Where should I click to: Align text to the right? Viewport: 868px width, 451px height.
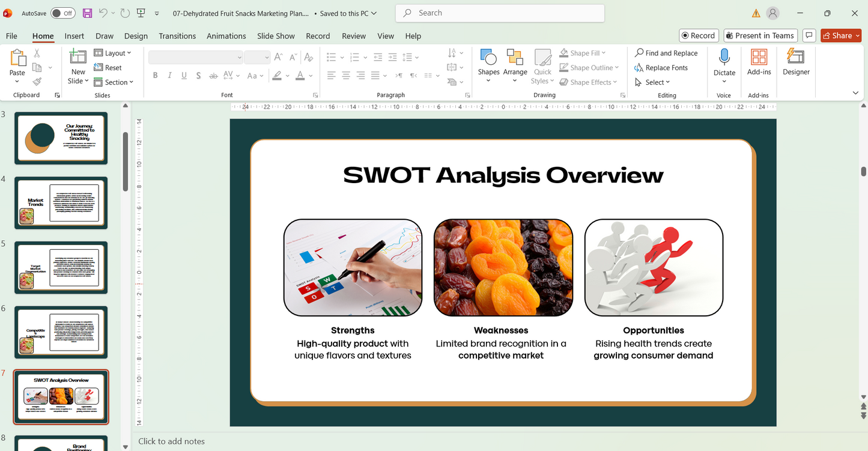[x=360, y=76]
